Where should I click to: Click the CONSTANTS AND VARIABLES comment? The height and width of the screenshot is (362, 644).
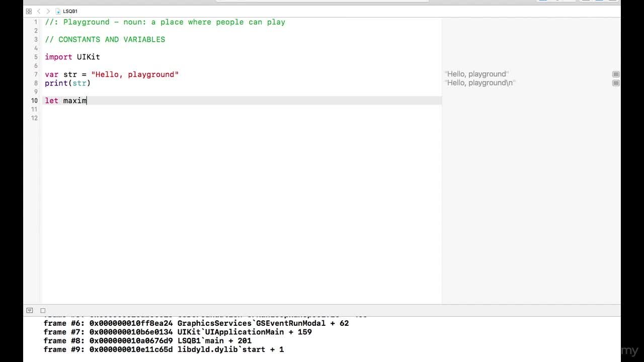click(x=105, y=40)
